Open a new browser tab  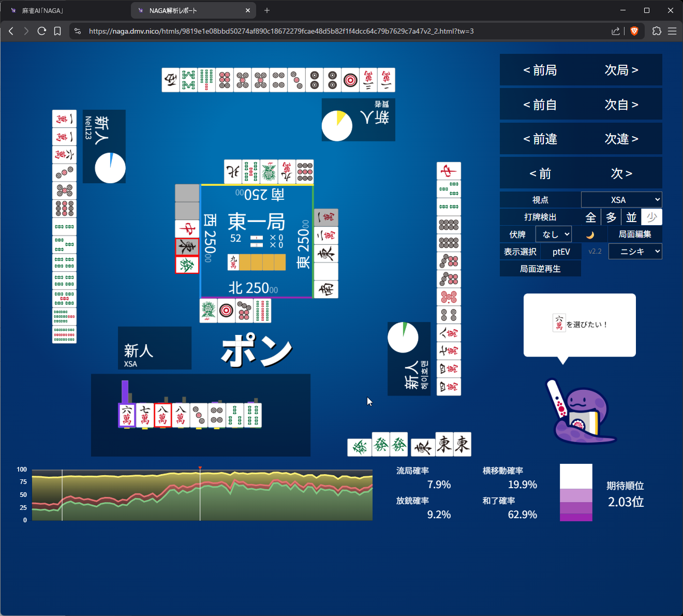tap(267, 10)
